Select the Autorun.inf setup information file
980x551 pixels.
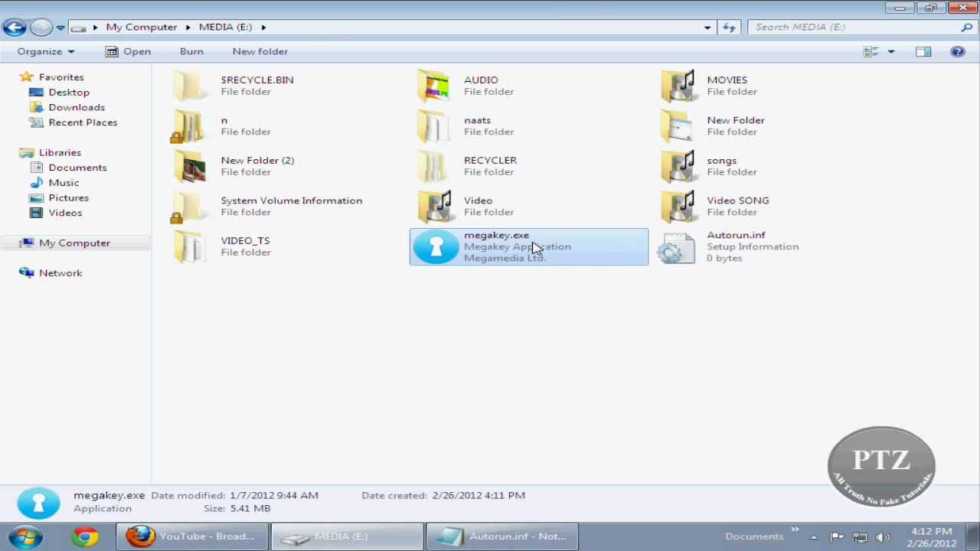[736, 235]
